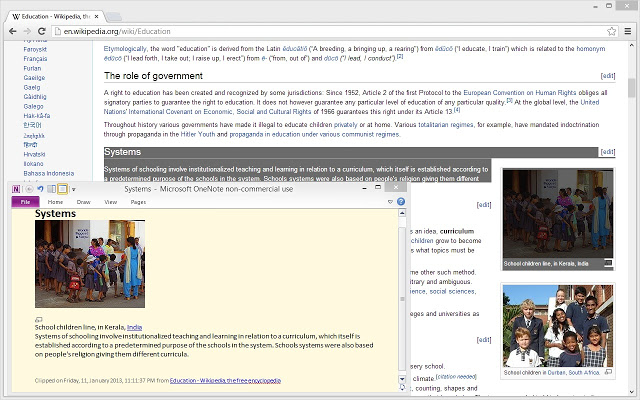Click the Systems page title in OneNote

pos(55,214)
